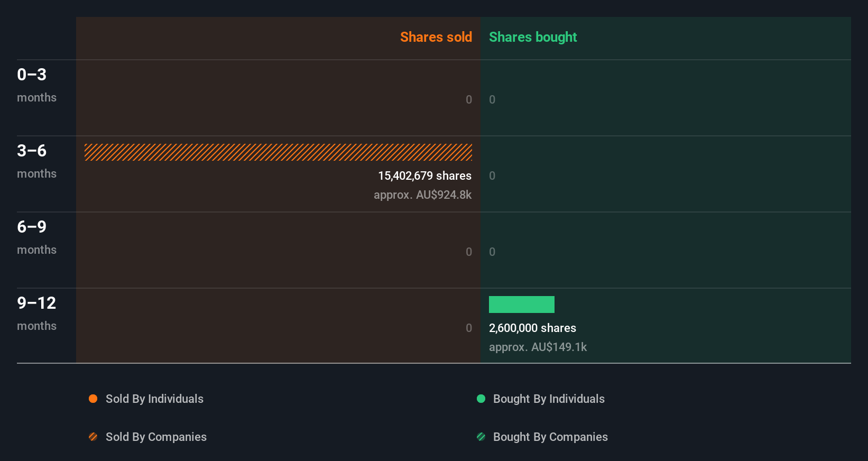Select the green 9–12 months bought bar
The image size is (868, 461).
[x=522, y=305]
